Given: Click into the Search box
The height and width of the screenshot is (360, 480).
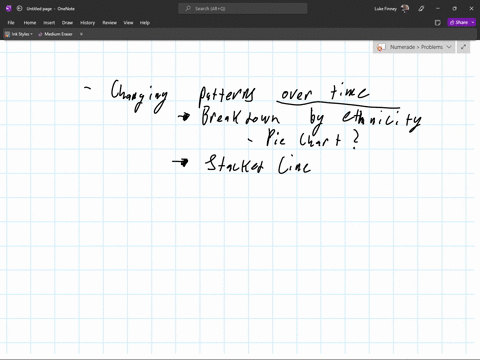Looking at the screenshot, I should 243,9.
